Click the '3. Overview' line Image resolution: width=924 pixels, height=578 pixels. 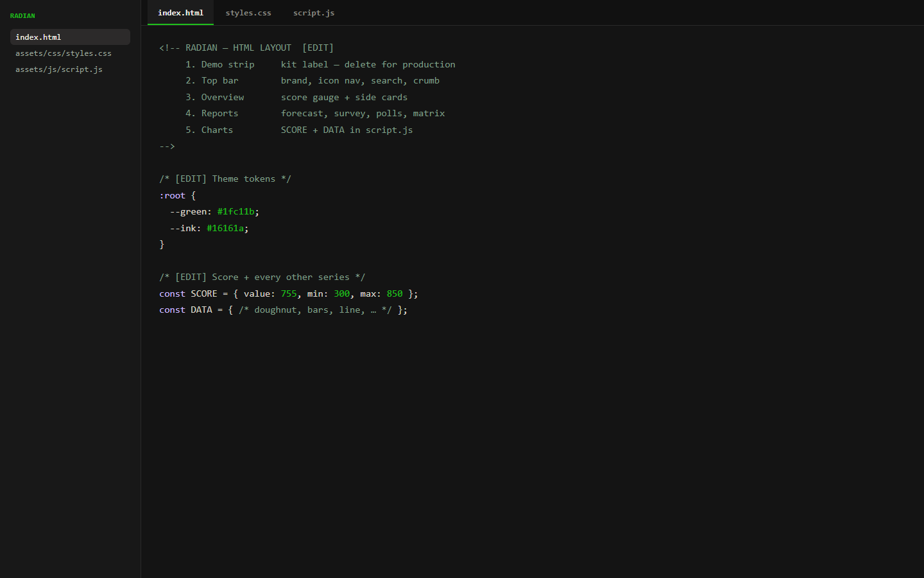tap(215, 97)
